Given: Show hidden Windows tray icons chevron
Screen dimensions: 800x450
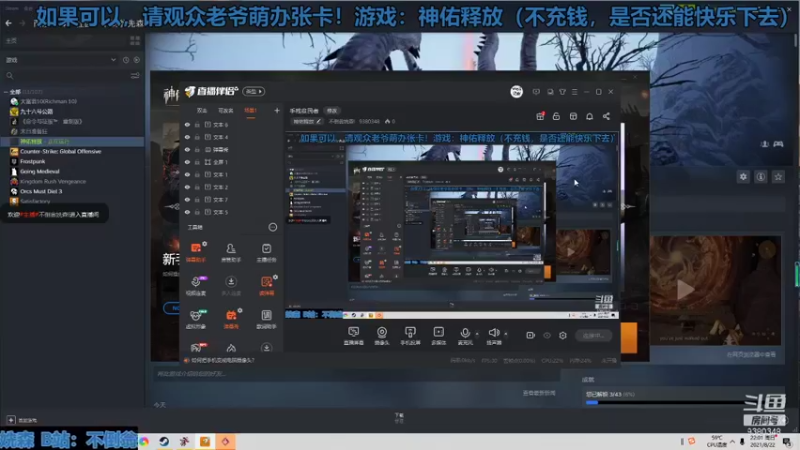Looking at the screenshot, I should [732, 441].
